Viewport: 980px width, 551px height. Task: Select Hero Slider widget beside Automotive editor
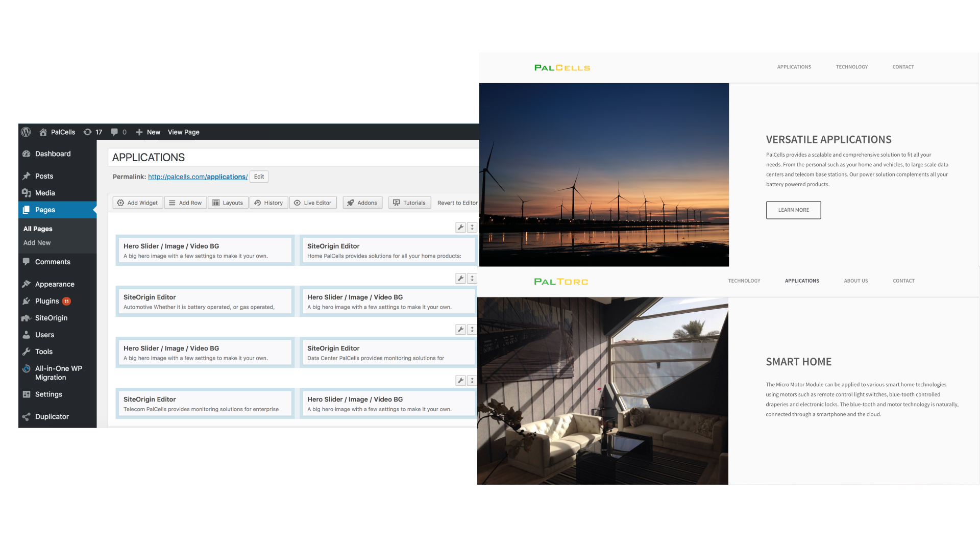388,302
